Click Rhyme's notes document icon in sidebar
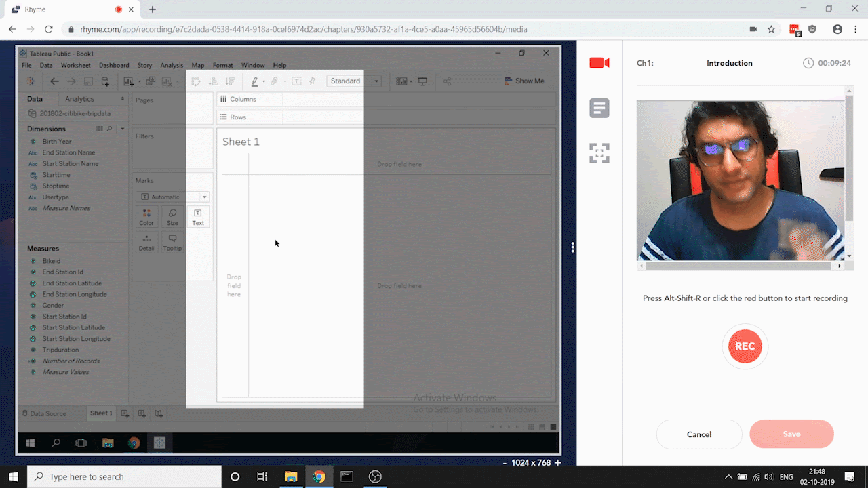868x488 pixels. coord(599,108)
